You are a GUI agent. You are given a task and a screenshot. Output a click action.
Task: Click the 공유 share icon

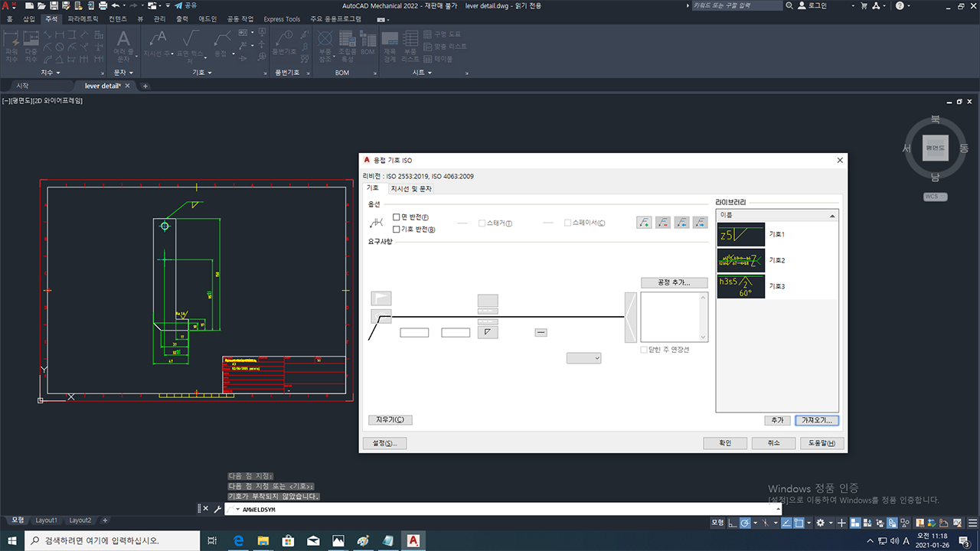[186, 5]
